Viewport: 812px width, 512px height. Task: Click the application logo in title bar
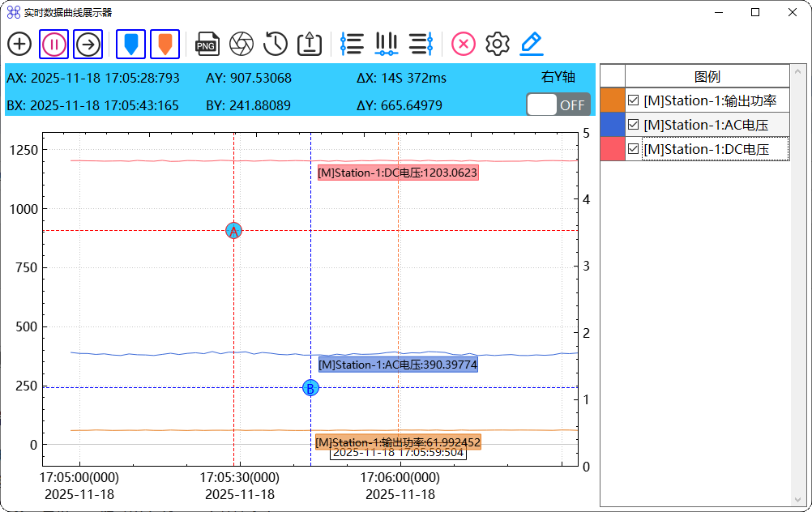(14, 12)
